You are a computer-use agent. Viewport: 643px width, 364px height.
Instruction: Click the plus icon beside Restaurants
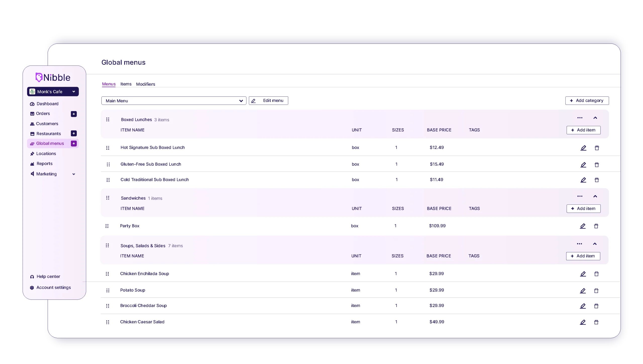74,133
